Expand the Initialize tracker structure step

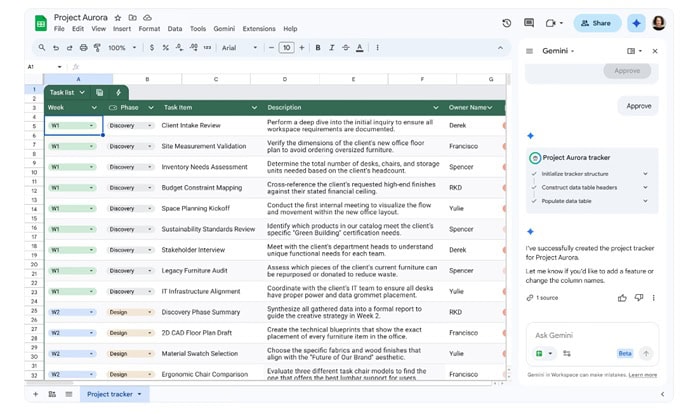(x=645, y=174)
